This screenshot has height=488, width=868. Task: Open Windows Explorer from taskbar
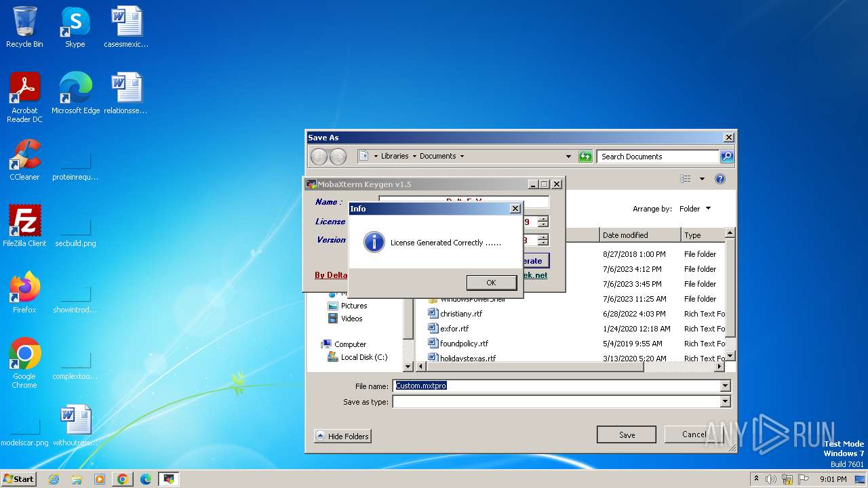point(77,479)
